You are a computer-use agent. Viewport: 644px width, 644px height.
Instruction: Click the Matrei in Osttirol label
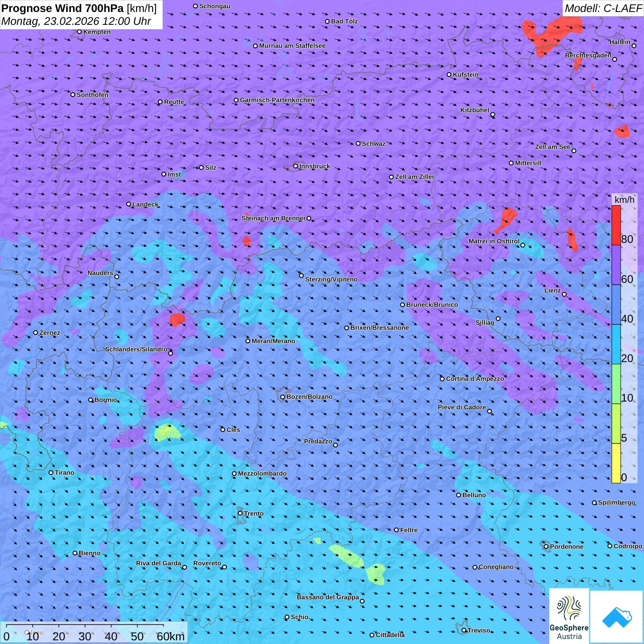tap(494, 241)
